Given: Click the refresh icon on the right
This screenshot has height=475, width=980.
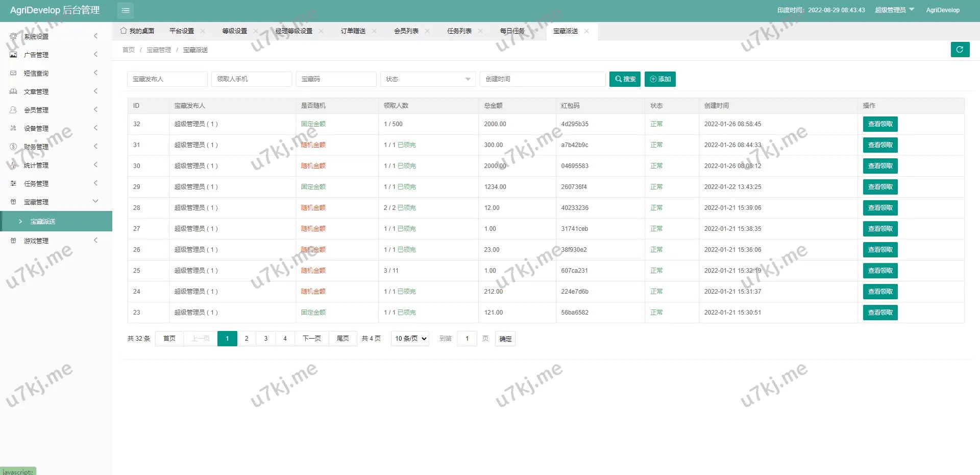Looking at the screenshot, I should 960,50.
